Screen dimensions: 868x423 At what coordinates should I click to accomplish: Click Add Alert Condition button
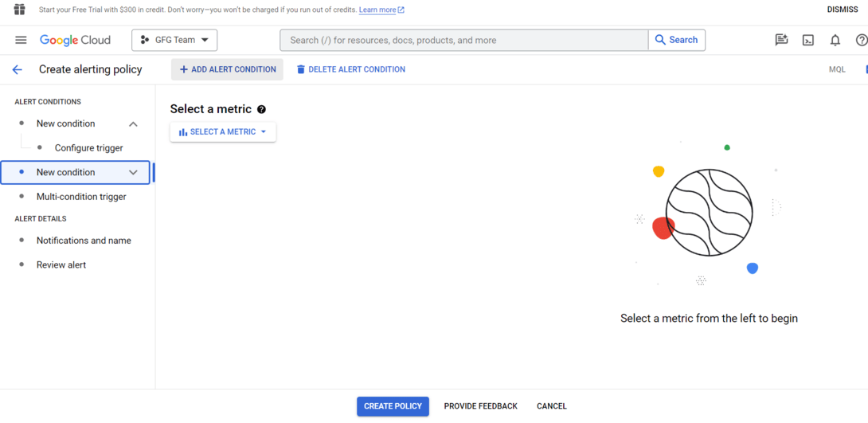coord(227,69)
